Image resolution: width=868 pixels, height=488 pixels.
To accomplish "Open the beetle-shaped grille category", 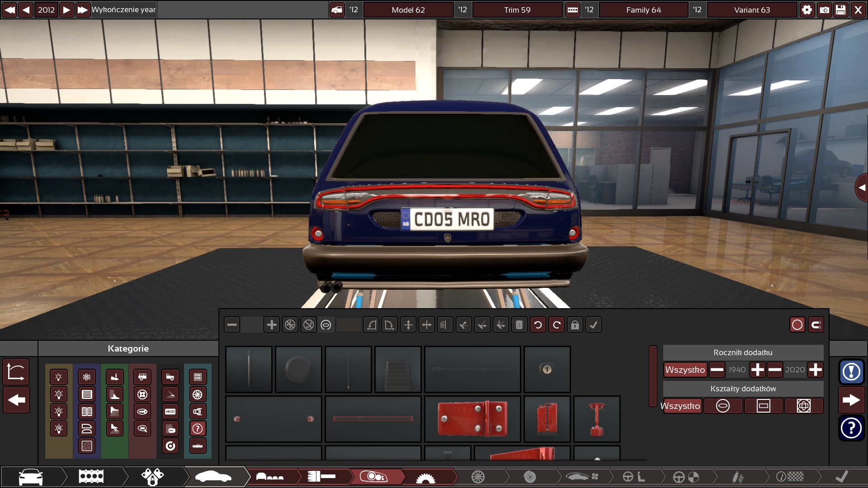I will tap(87, 377).
